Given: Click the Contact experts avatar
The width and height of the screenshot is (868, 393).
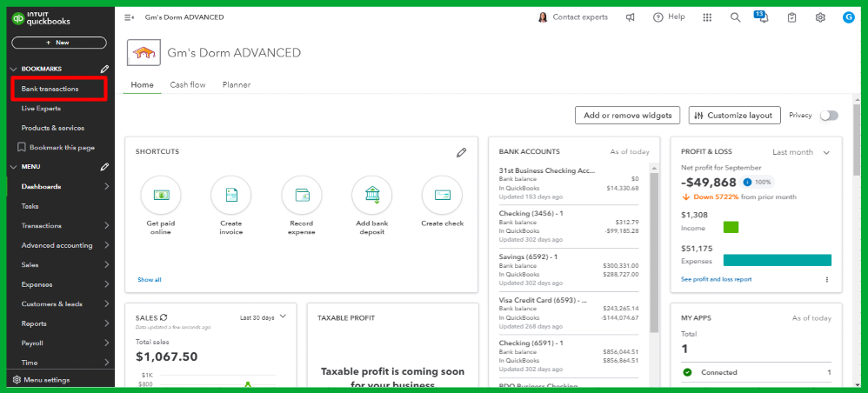Looking at the screenshot, I should point(543,17).
